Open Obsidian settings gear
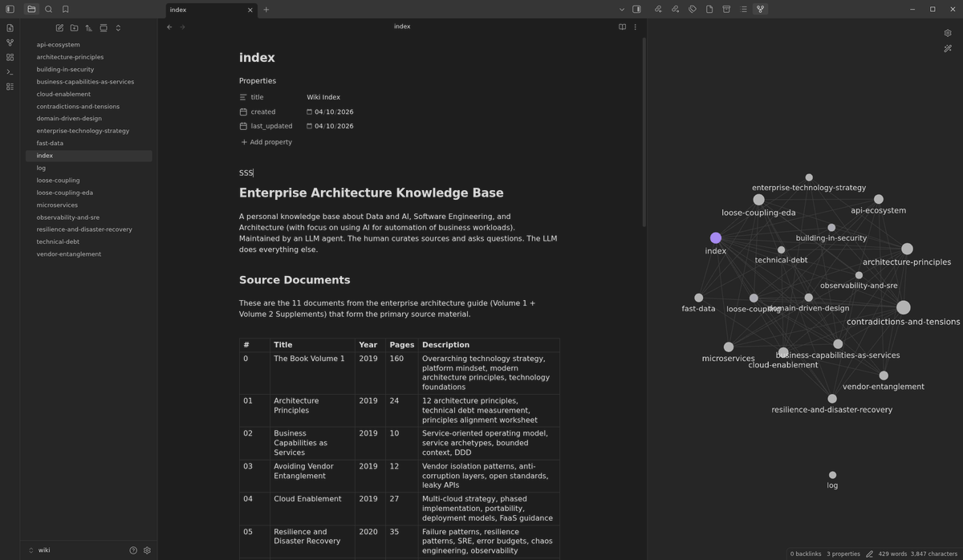This screenshot has height=560, width=963. pos(147,550)
